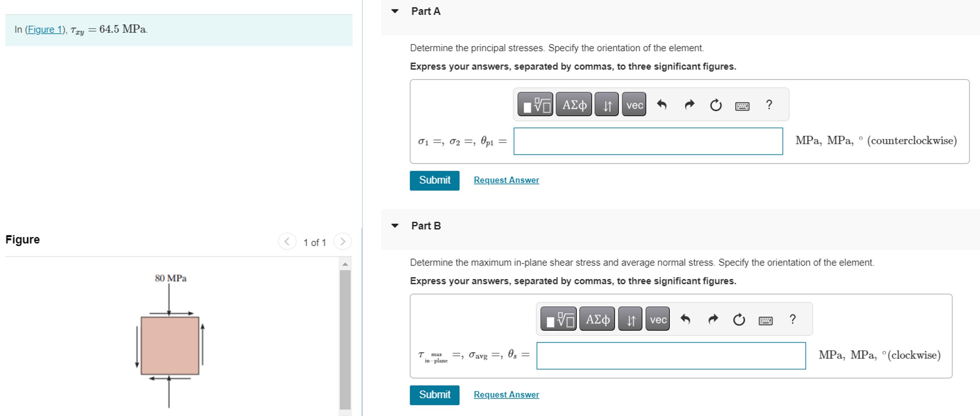Submit the Part B answer
980x416 pixels.
pos(434,395)
